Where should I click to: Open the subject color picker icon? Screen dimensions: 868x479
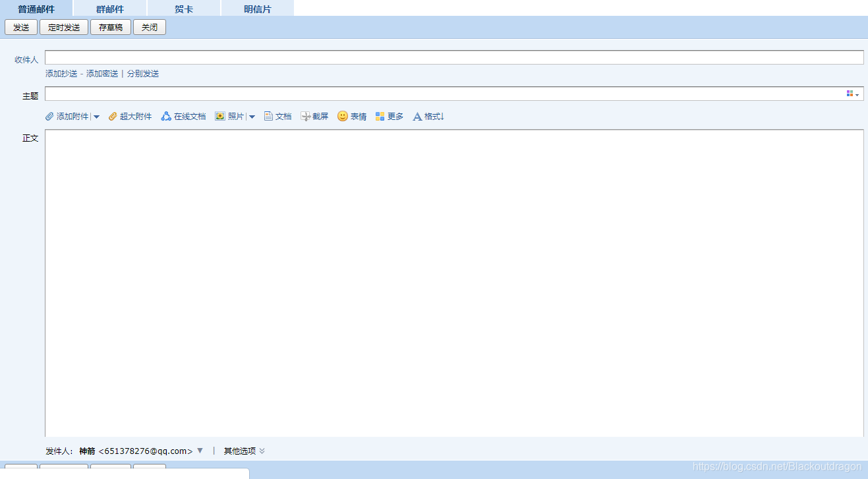(x=853, y=94)
